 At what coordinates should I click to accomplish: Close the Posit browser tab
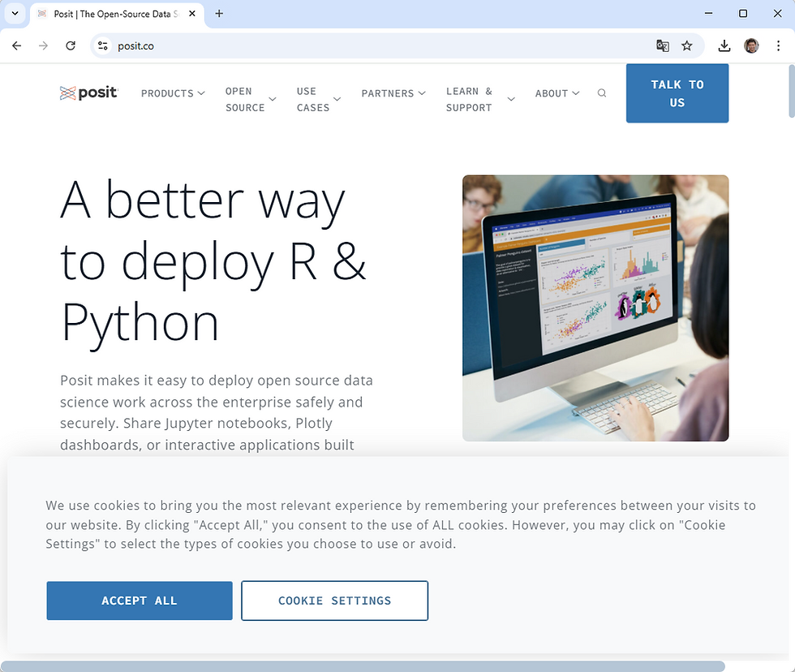[192, 14]
